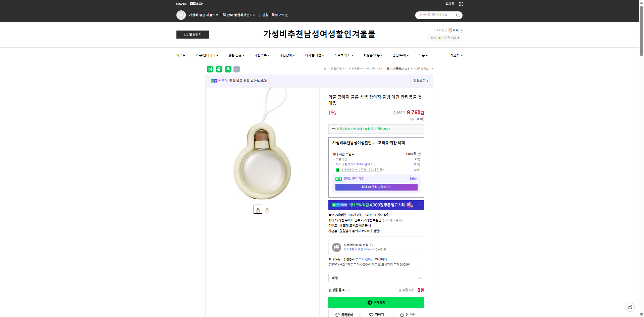644x317 pixels.
Task: Select the second product thumbnail
Action: pyautogui.click(x=267, y=209)
